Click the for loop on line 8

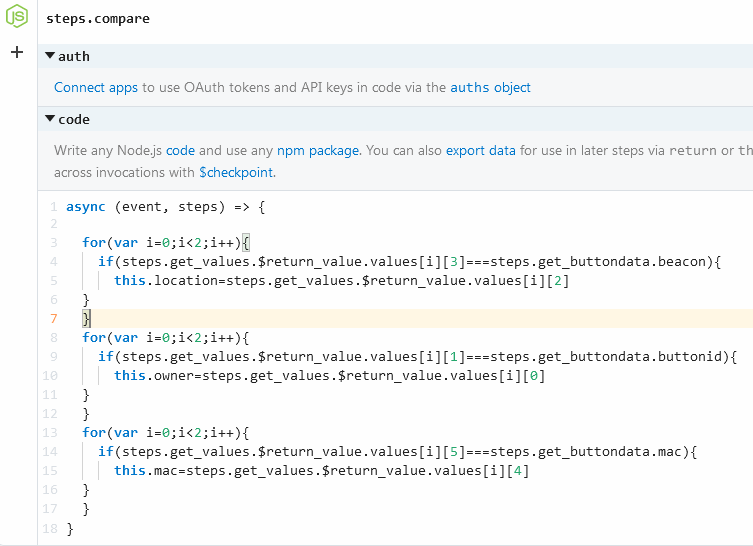pos(166,338)
